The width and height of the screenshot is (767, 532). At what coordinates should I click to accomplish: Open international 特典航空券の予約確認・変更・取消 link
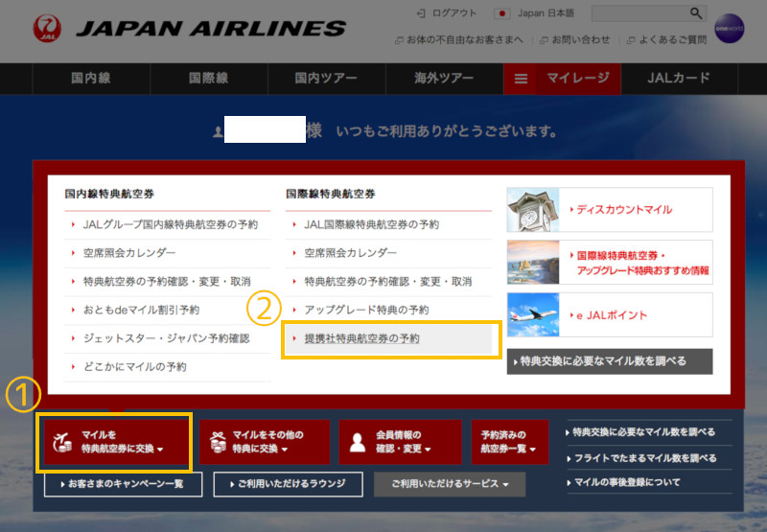tap(388, 282)
